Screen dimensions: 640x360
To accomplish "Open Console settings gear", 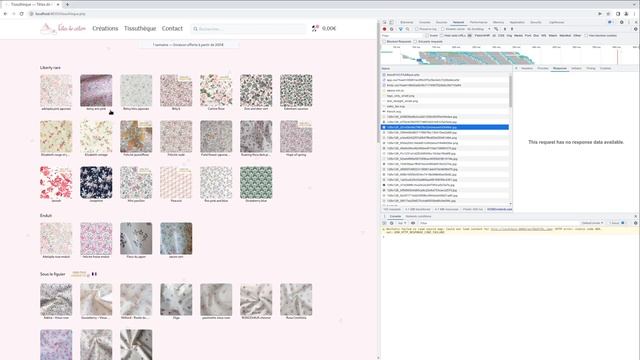I will click(x=636, y=223).
